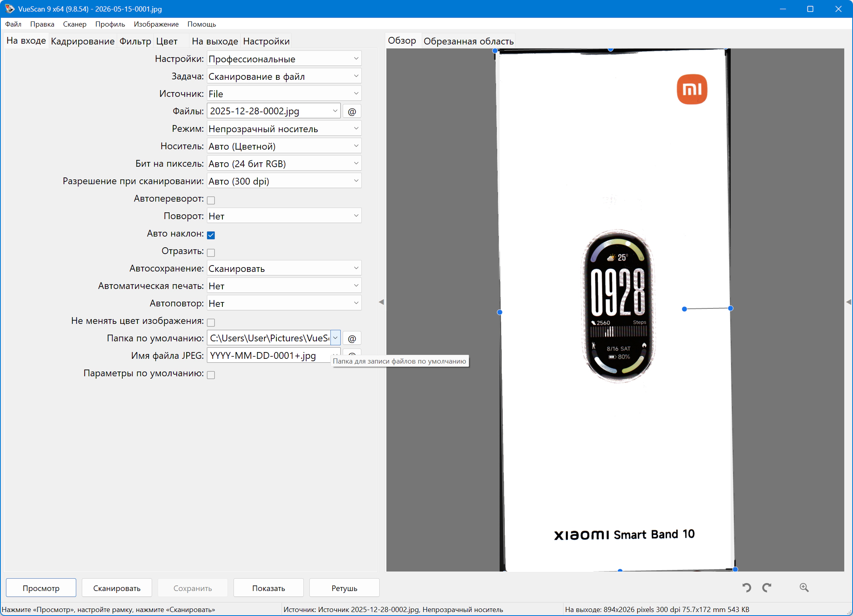Toggle Параметры по умолчанию checkbox
This screenshot has width=853, height=616.
211,375
